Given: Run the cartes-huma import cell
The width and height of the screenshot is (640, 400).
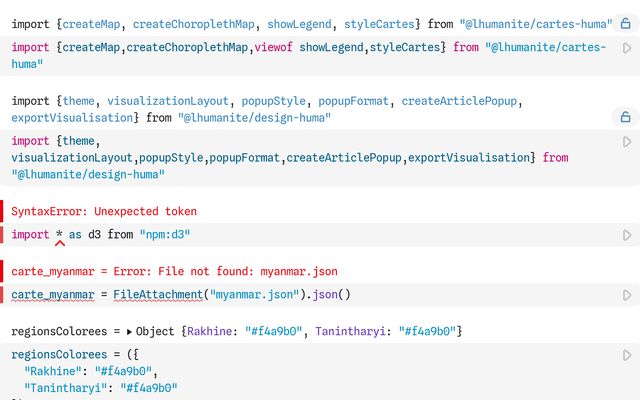Looking at the screenshot, I should 627,48.
